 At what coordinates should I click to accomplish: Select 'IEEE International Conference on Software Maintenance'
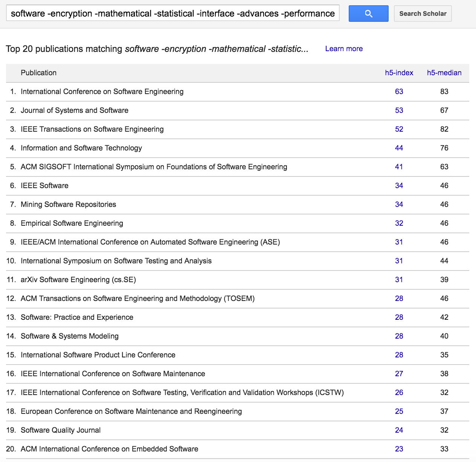pyautogui.click(x=113, y=374)
